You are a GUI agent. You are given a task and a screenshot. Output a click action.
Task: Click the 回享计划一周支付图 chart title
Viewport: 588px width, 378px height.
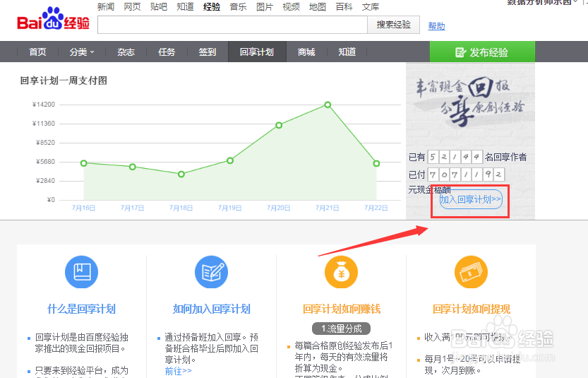point(64,81)
